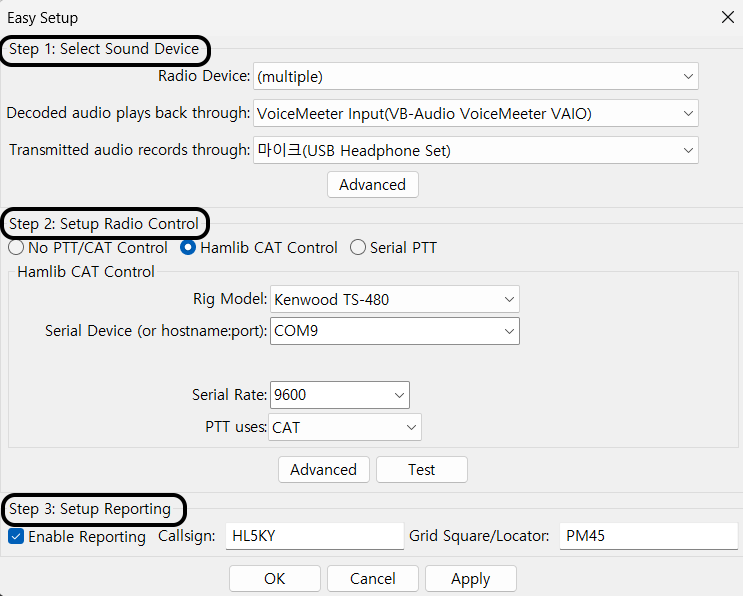Toggle the Enable Reporting checkbox
The image size is (743, 596).
[x=17, y=537]
